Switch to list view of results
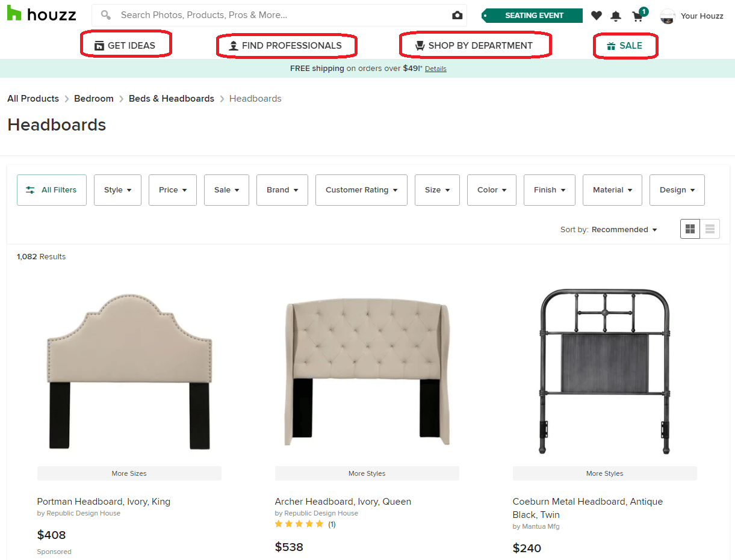This screenshot has height=560, width=735. pos(710,229)
